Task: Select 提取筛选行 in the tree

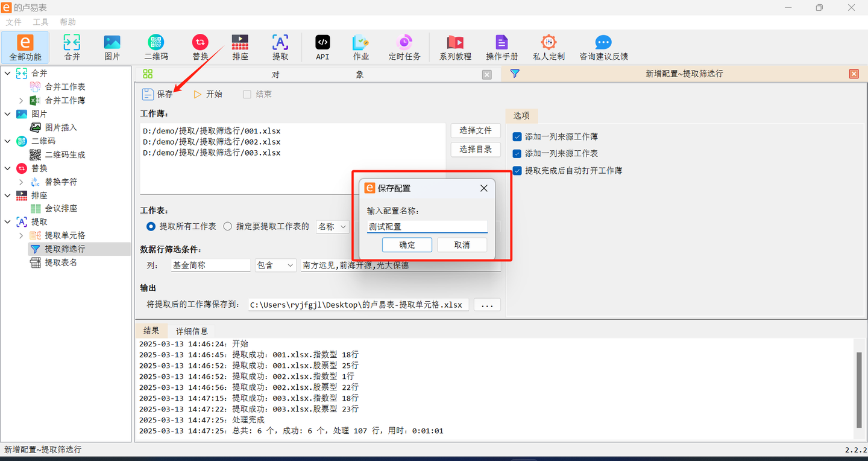Action: (x=65, y=249)
